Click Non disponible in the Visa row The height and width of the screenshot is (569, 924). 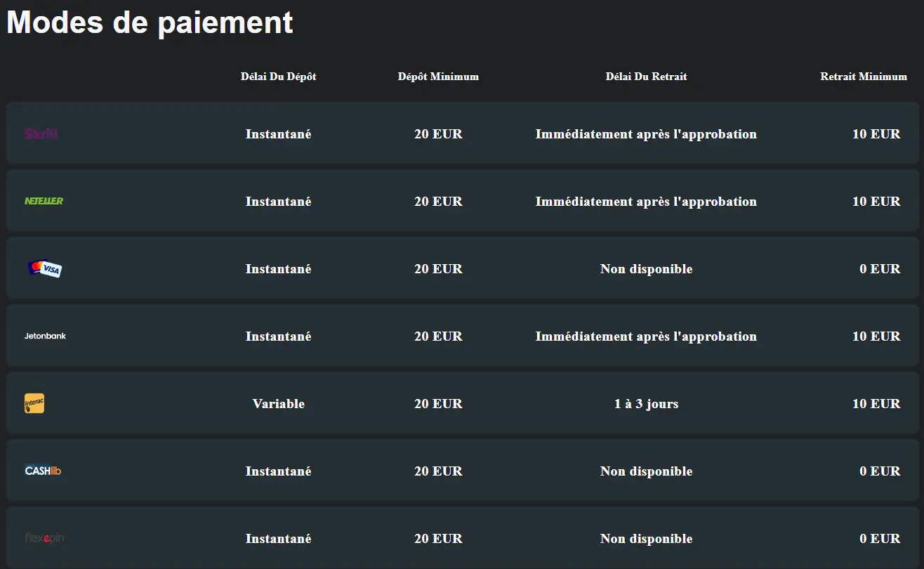tap(646, 269)
